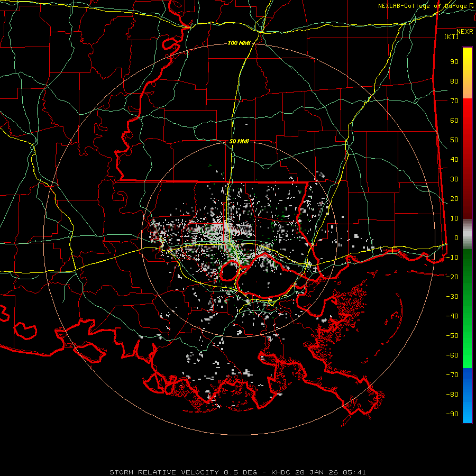Click the light orange segment of the color bar
Image resolution: width=476 pixels, height=476 pixels.
pos(467,89)
